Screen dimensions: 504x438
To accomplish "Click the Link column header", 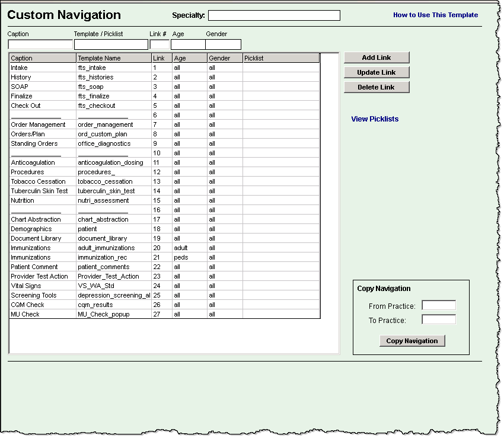I will (162, 58).
